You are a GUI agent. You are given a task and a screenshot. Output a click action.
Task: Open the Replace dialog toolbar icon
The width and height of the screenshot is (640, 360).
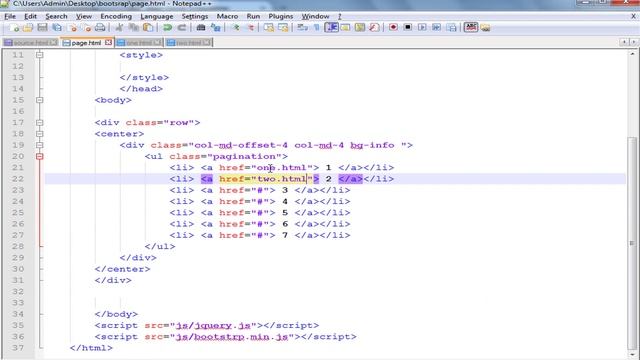pos(216,28)
